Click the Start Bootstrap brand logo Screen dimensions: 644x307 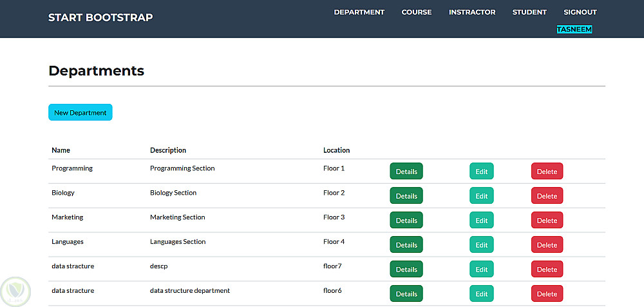pos(100,17)
